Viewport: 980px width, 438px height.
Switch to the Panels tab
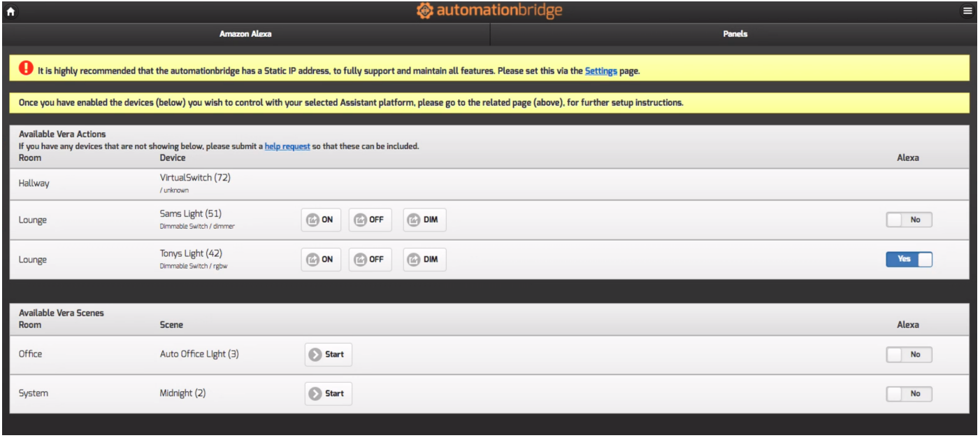click(x=735, y=34)
